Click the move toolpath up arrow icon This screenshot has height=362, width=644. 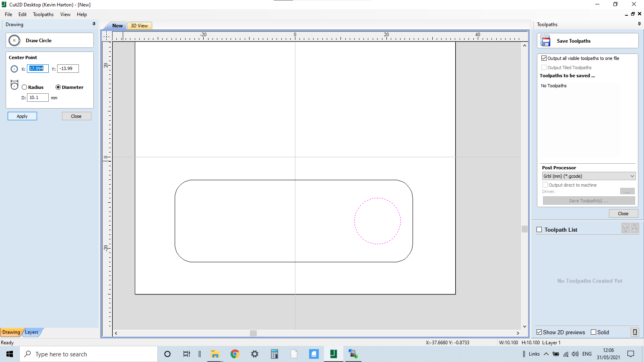(625, 228)
